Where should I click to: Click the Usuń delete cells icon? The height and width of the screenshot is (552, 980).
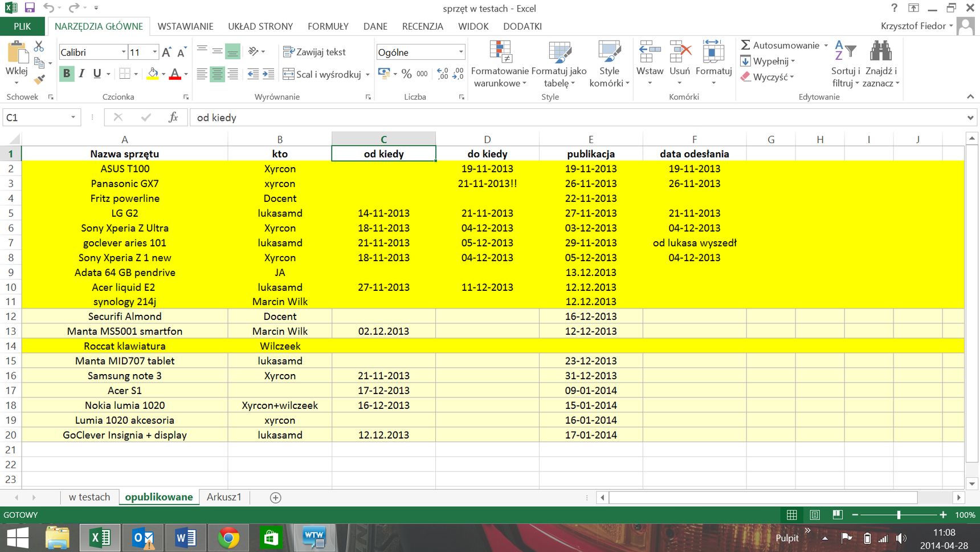(680, 51)
